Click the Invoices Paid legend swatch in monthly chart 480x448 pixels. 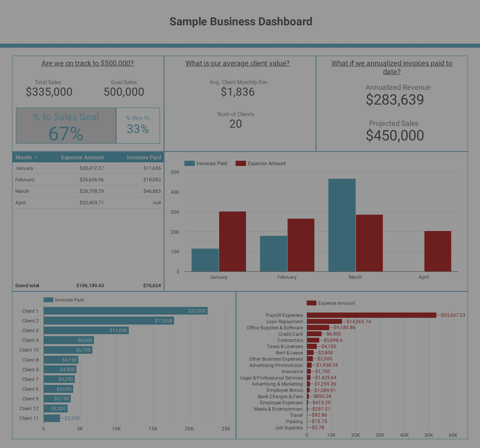(x=189, y=163)
